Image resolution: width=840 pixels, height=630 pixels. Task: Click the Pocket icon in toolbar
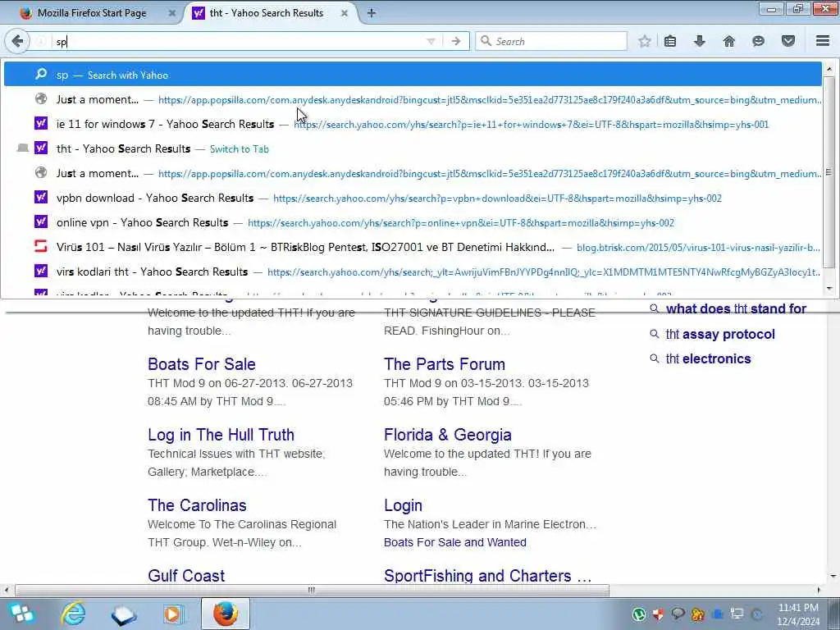coord(788,41)
